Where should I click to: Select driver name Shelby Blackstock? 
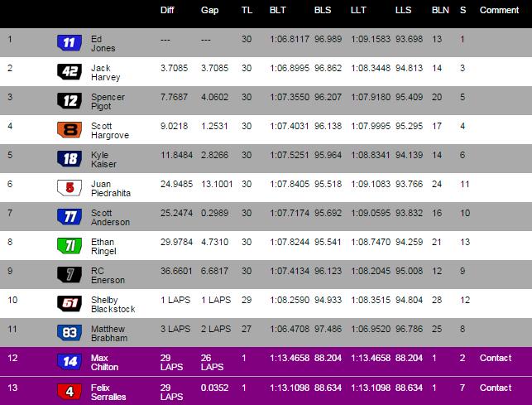pyautogui.click(x=113, y=305)
